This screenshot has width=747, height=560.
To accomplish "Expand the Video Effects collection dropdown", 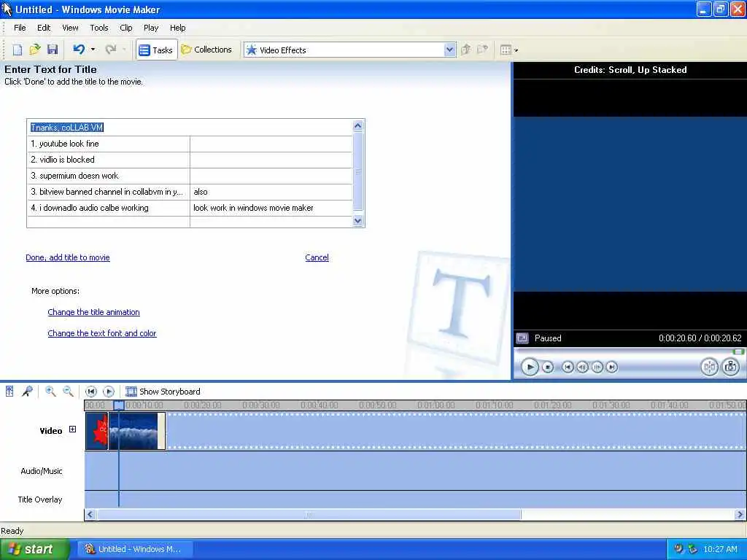I will click(449, 50).
